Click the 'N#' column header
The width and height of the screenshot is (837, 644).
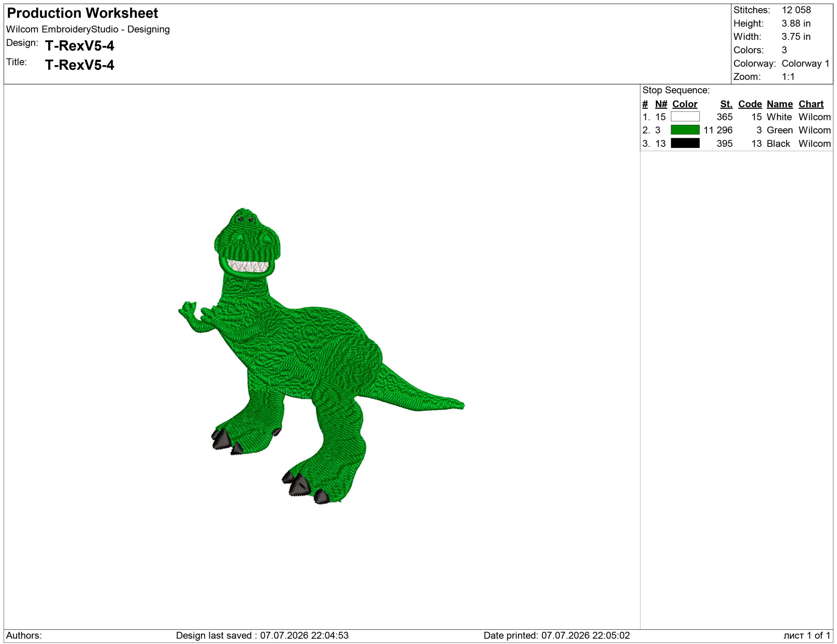click(x=661, y=104)
